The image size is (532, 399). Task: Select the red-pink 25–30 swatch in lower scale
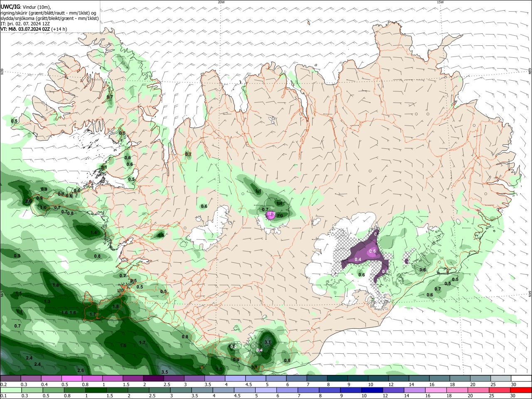pos(500,390)
